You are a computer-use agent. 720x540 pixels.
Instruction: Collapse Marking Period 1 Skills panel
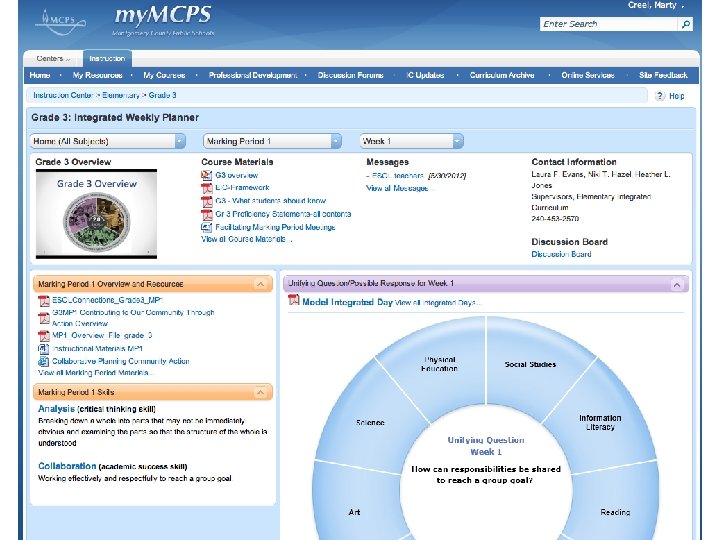260,393
